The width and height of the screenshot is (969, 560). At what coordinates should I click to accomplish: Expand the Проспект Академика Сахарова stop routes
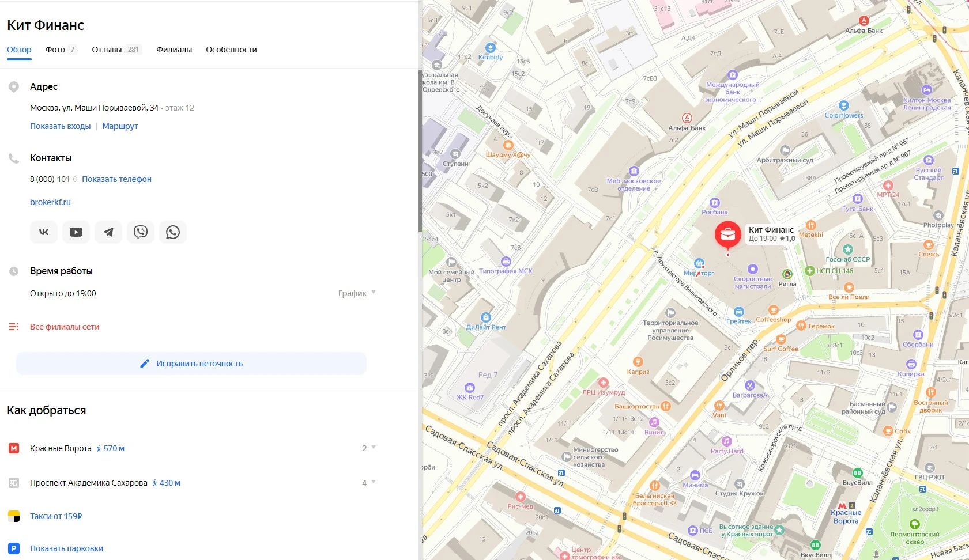(369, 483)
